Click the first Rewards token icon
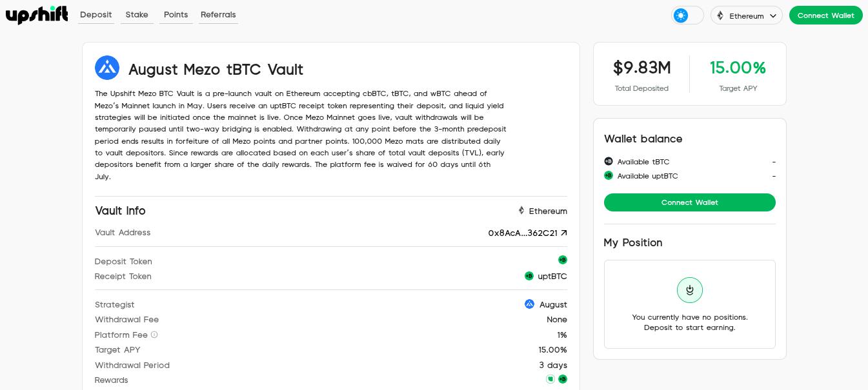 [x=550, y=379]
